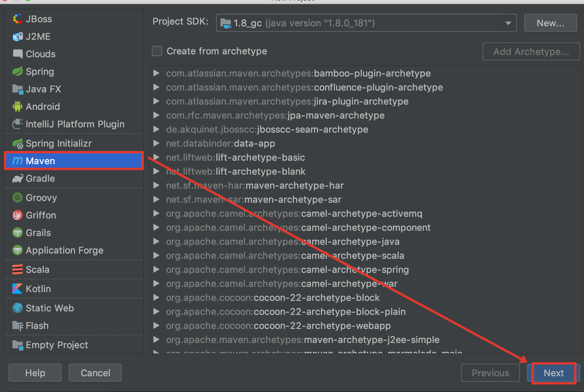Click New... SDK button
The image size is (584, 392).
550,23
